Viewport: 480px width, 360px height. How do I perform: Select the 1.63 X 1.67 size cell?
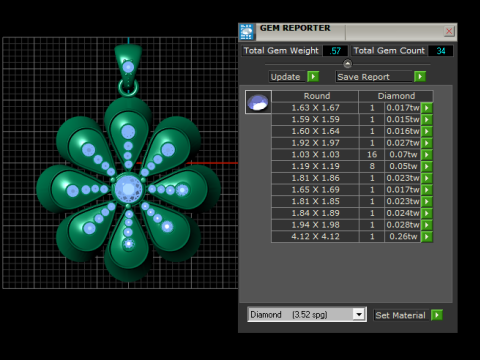tap(315, 108)
